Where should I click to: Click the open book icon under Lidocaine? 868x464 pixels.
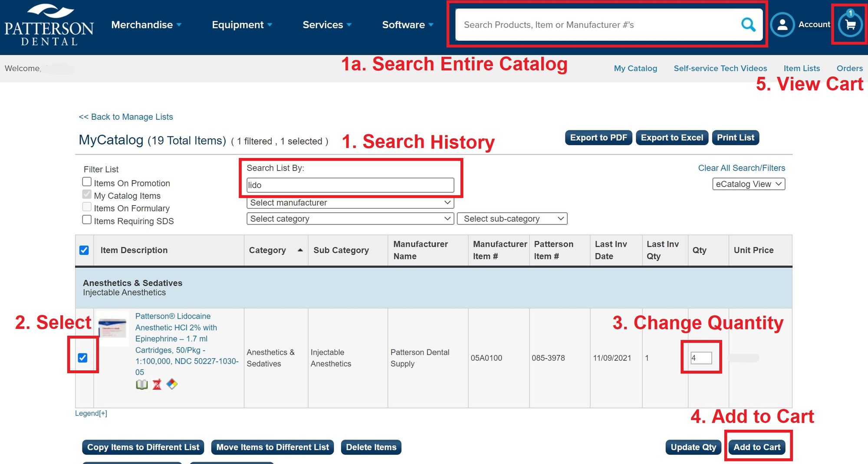click(142, 384)
